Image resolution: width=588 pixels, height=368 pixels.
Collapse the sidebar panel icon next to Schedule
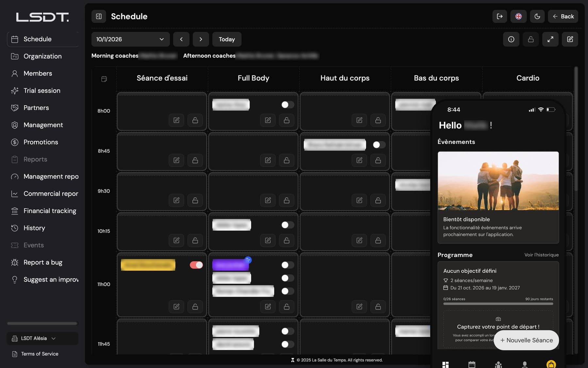pos(99,16)
